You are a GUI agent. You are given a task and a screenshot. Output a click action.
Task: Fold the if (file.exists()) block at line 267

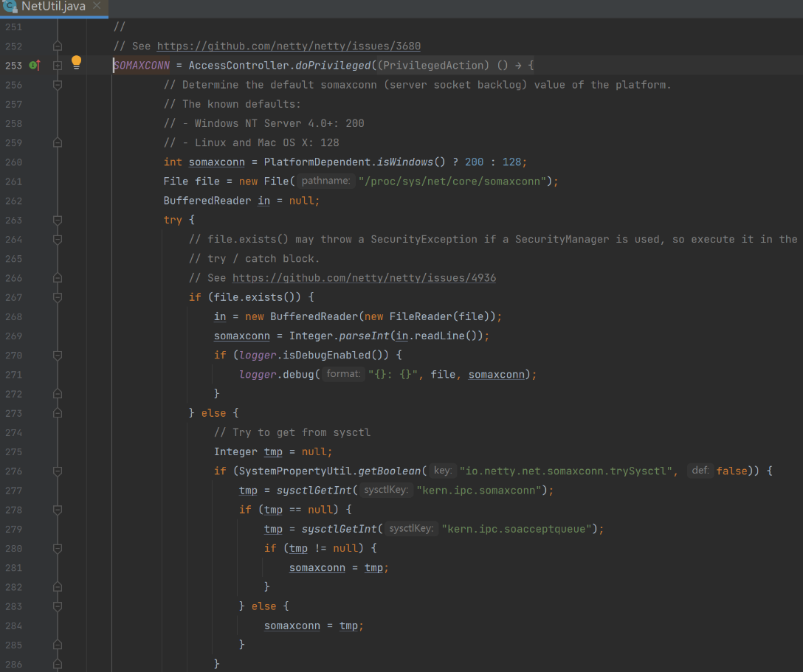coord(58,297)
